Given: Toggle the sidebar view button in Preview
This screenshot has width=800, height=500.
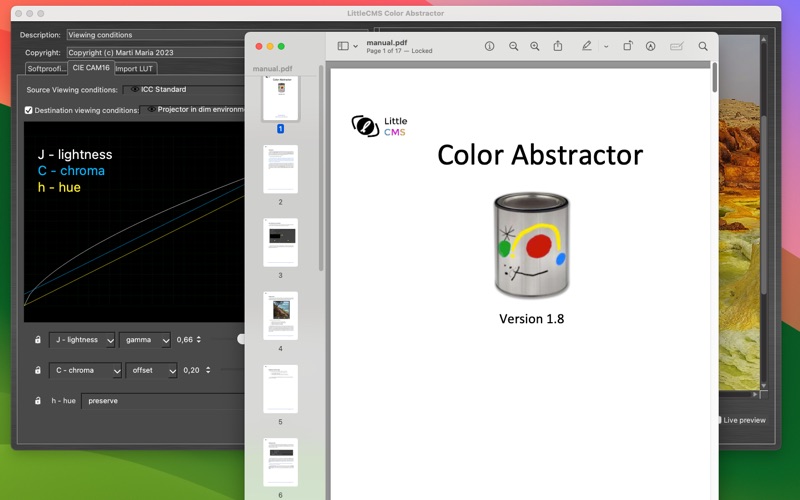Looking at the screenshot, I should pyautogui.click(x=343, y=46).
